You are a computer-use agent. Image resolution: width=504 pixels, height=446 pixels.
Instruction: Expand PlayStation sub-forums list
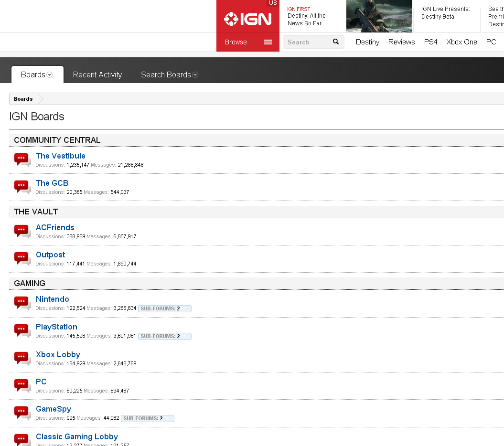[164, 336]
